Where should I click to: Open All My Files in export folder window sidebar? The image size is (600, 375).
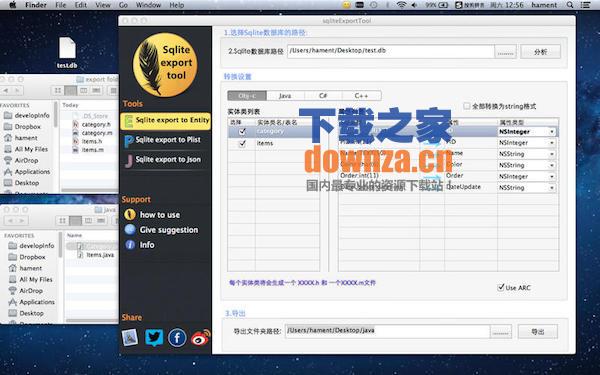tap(26, 149)
